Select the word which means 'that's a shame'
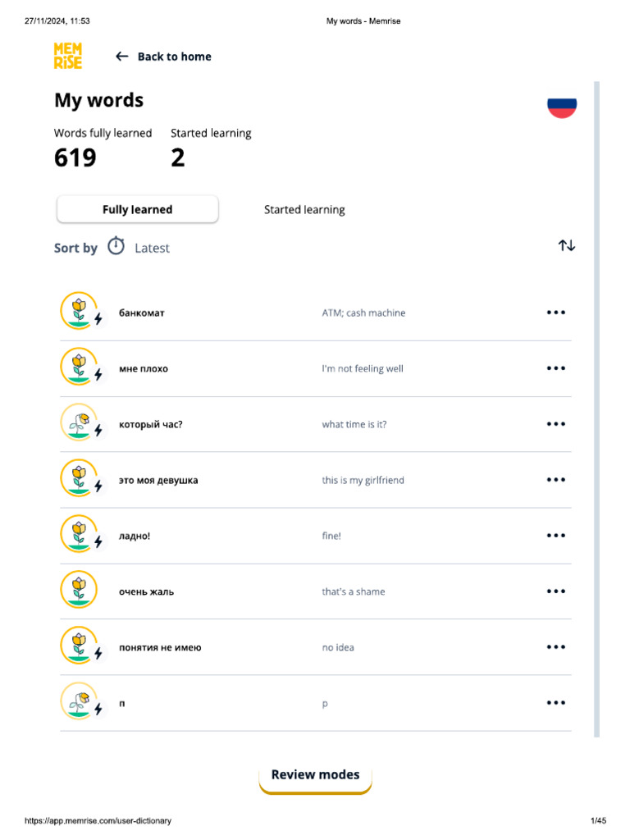This screenshot has height=840, width=630. click(x=146, y=591)
